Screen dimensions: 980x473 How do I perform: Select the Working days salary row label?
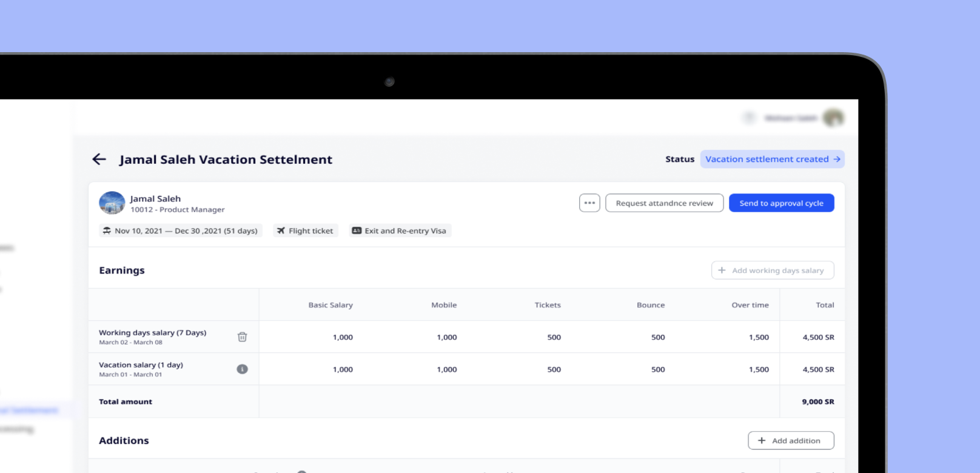coord(152,333)
